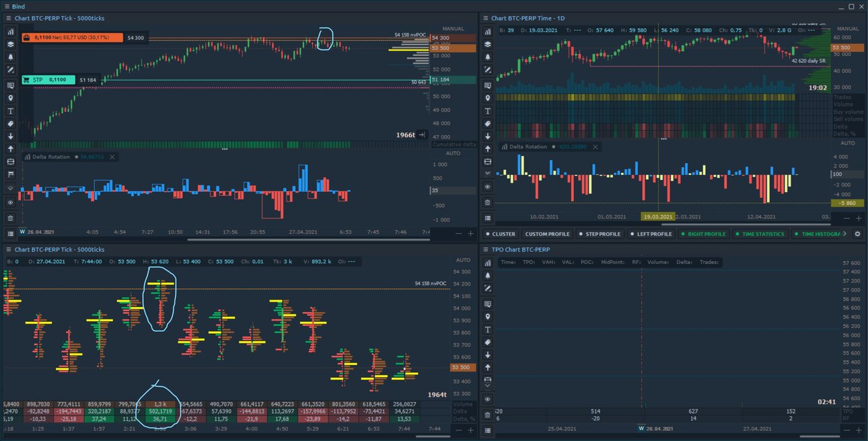Select price tag tool in 1D time chart toolbar
This screenshot has height=441, width=868.
488,124
